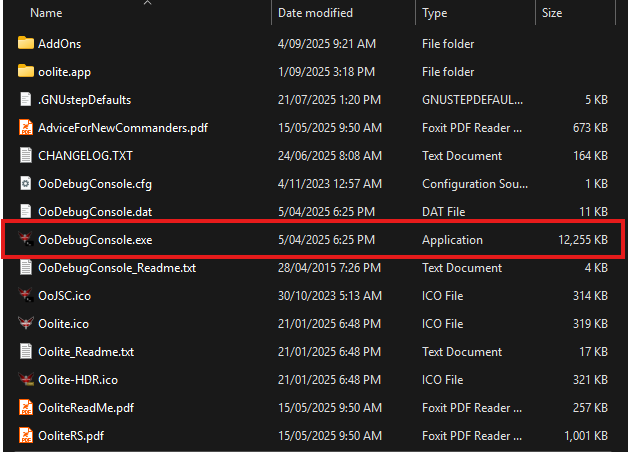Select the oolite.app folder name
This screenshot has height=452, width=628.
point(64,72)
